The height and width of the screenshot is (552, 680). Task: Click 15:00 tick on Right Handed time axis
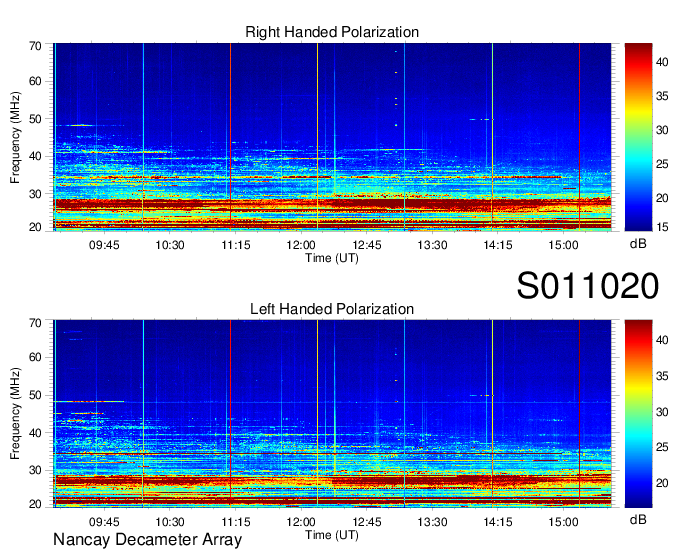[x=563, y=245]
